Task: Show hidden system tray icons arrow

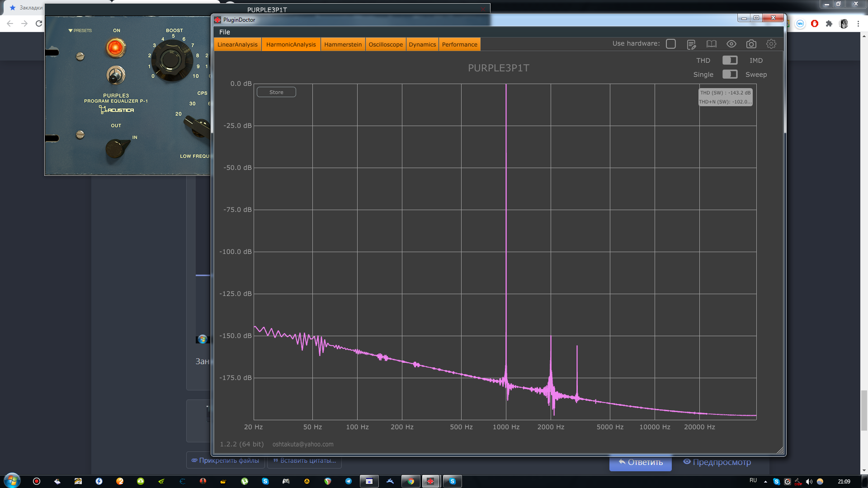Action: (765, 482)
